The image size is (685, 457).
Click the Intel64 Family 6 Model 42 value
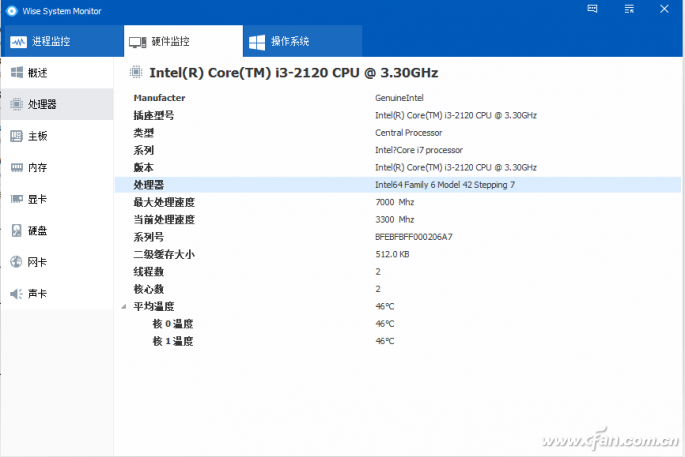[445, 185]
